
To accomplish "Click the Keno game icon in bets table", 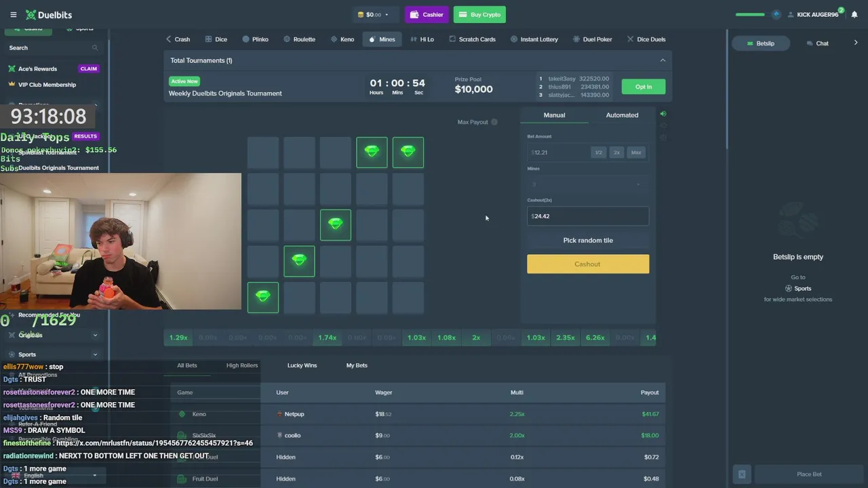I will [x=182, y=414].
